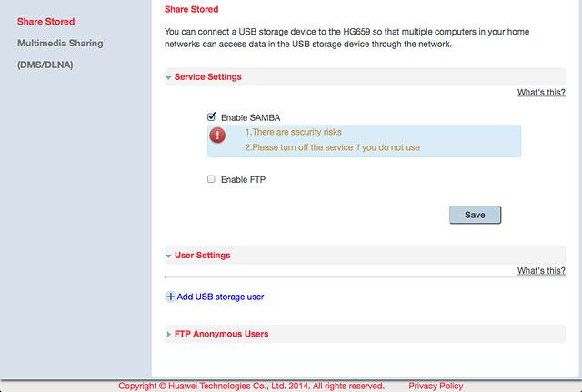Click the Enable FTP label text

coord(243,180)
